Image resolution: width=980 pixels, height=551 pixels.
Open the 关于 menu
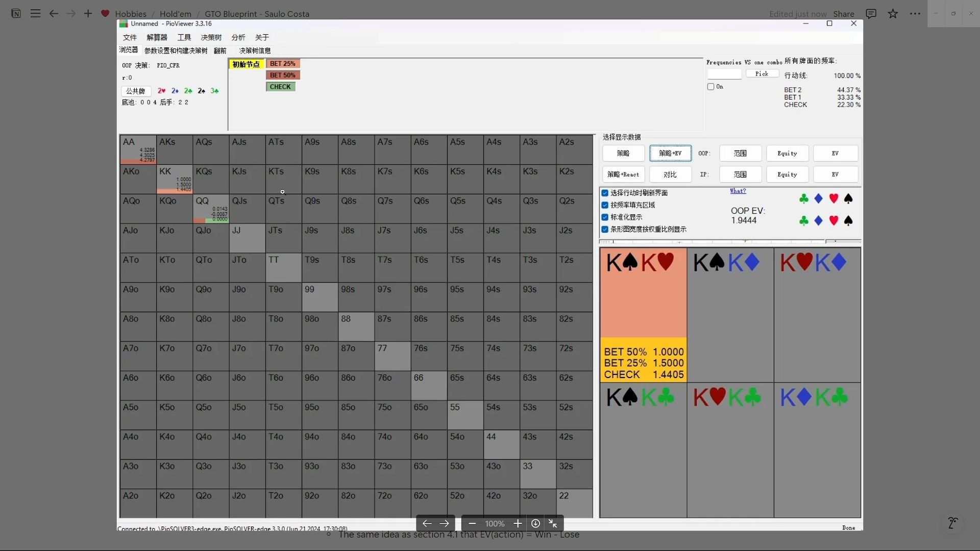point(262,37)
